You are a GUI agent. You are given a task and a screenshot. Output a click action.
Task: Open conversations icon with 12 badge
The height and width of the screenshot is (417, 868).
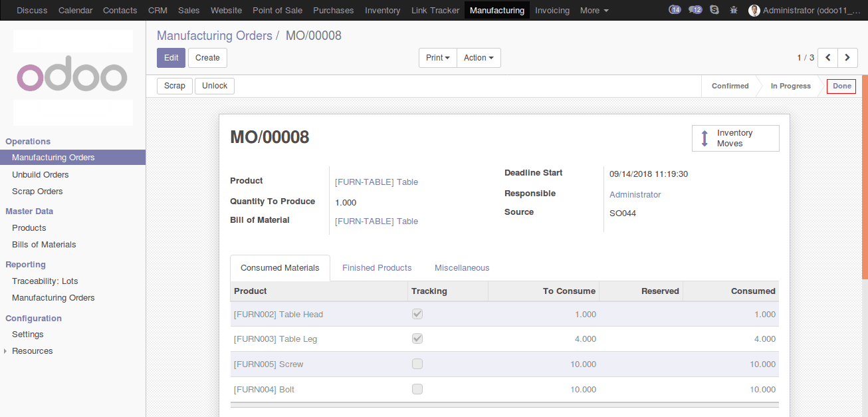(695, 10)
